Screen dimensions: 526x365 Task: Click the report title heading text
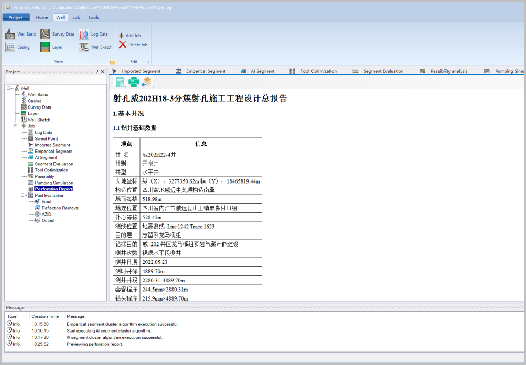pyautogui.click(x=200, y=98)
